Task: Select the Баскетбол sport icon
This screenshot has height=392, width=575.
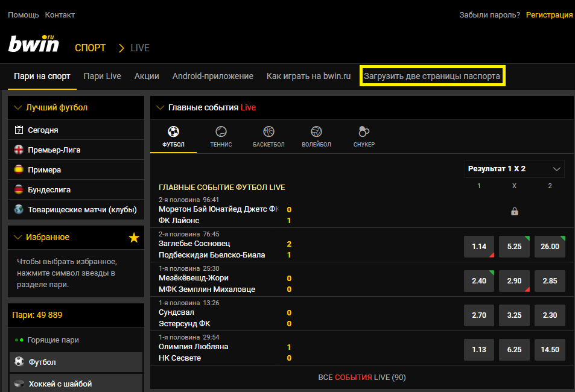Action: (268, 131)
